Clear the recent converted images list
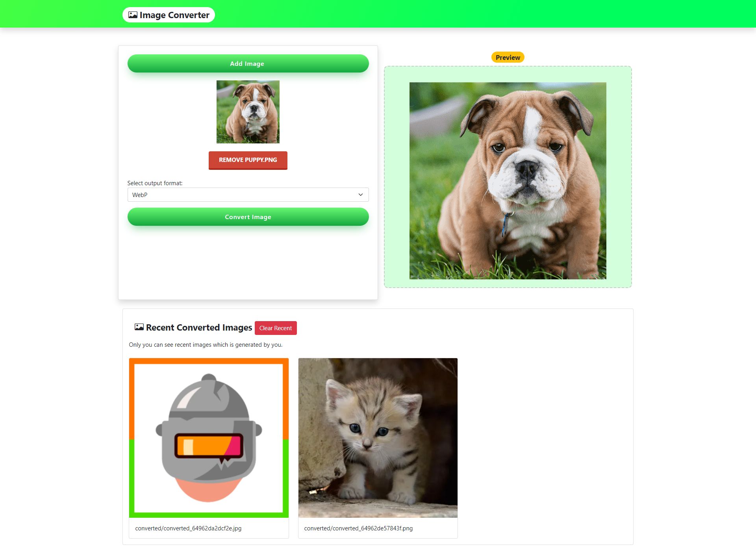 pos(276,328)
